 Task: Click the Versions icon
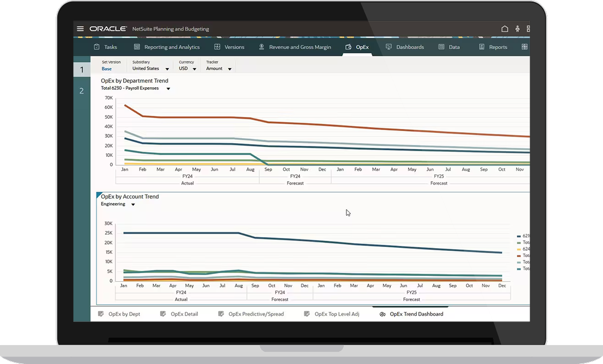[217, 47]
